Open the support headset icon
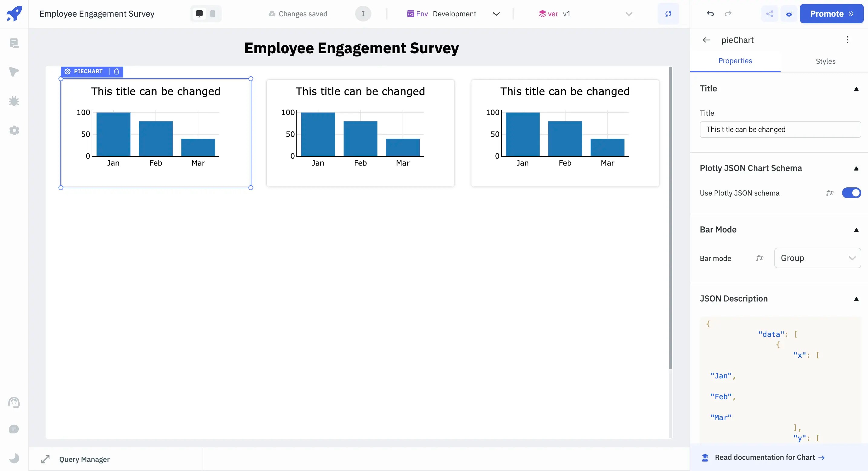This screenshot has height=471, width=868. coord(14,402)
